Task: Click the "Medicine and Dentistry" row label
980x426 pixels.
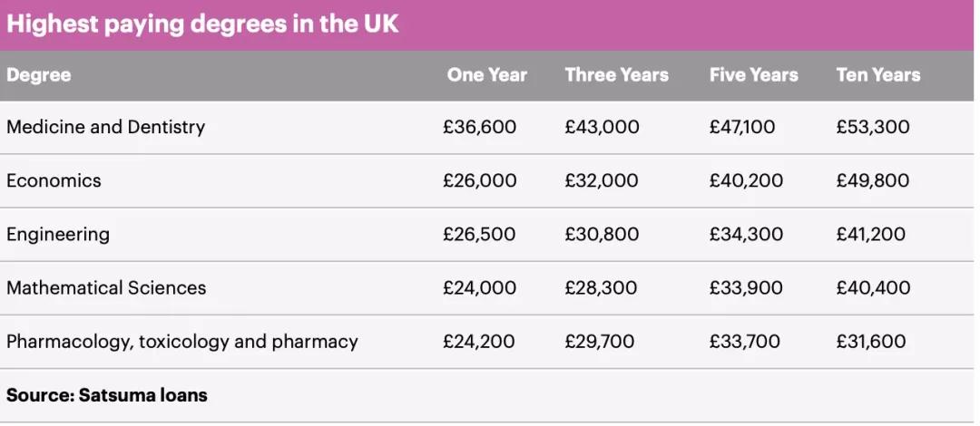Action: click(105, 127)
